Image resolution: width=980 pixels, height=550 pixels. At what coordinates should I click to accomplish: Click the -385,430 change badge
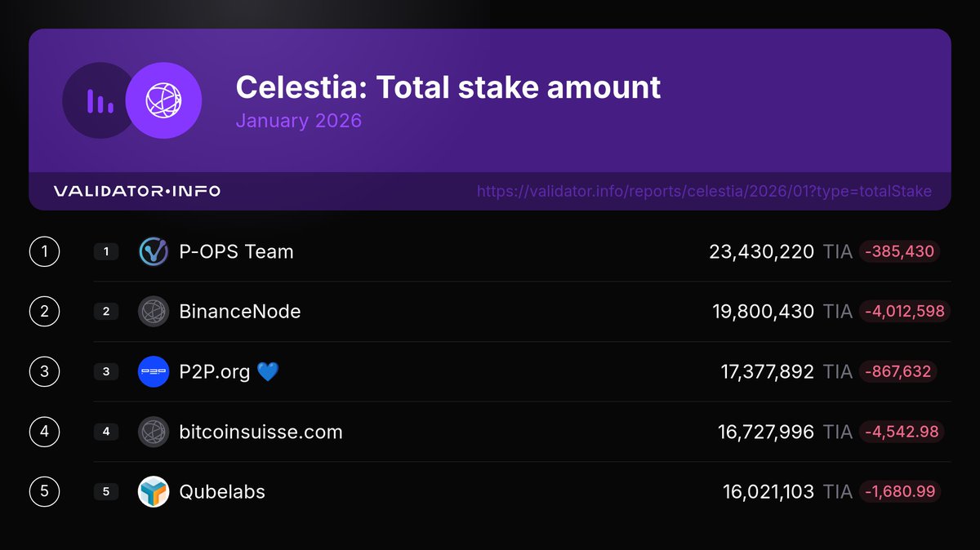coord(899,252)
